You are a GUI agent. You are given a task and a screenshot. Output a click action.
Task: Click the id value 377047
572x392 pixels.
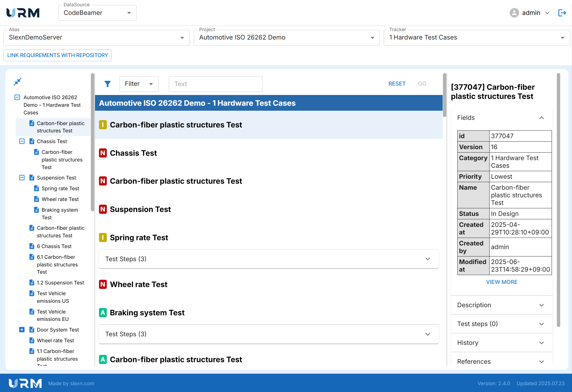[502, 136]
